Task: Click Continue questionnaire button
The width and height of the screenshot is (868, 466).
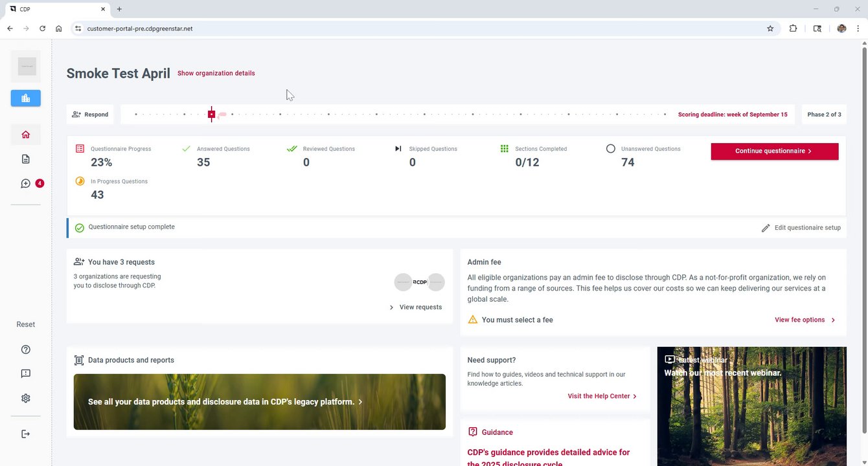Action: [775, 151]
